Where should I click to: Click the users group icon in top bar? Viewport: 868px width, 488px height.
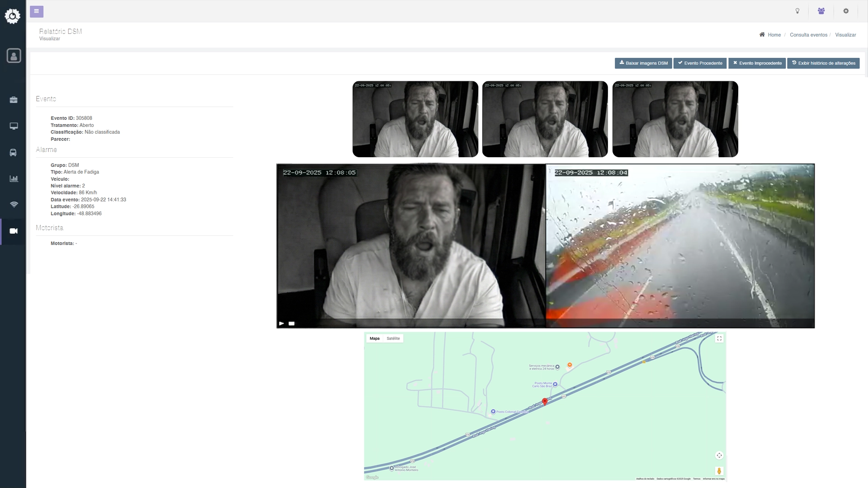[821, 11]
